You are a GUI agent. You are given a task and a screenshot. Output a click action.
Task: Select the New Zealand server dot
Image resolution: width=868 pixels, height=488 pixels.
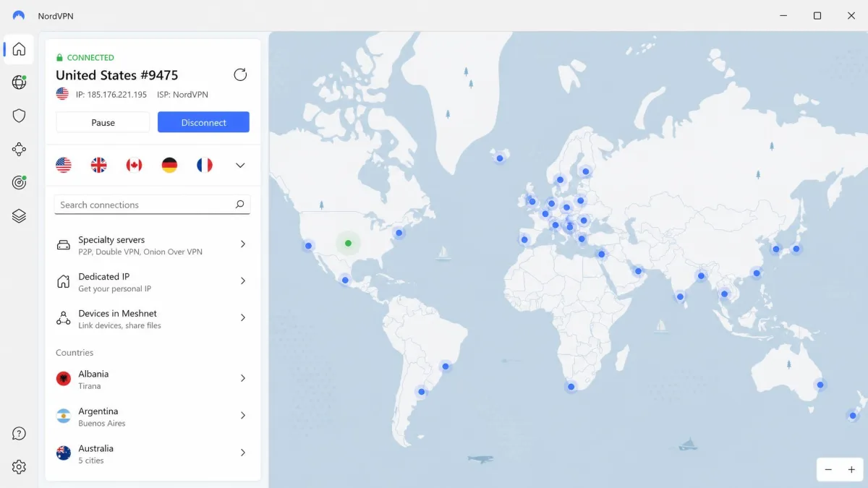[853, 416]
